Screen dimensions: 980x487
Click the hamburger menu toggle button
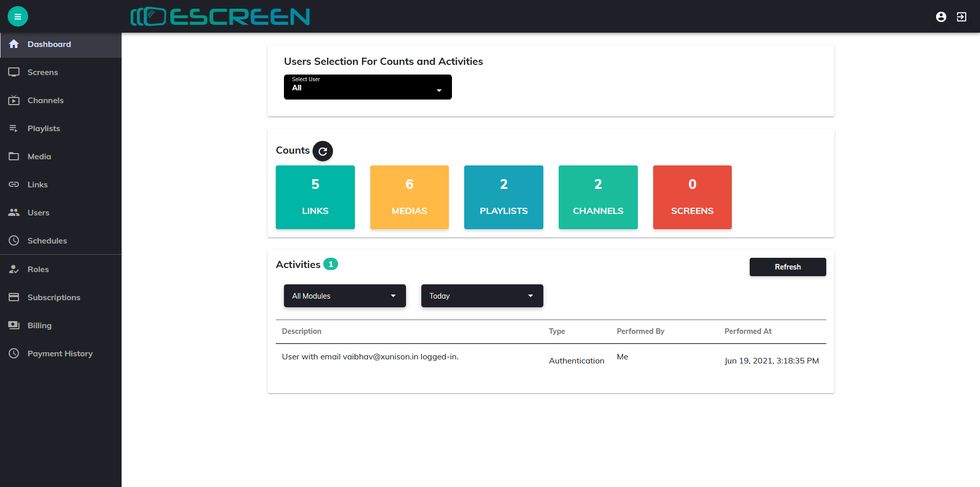click(x=18, y=16)
